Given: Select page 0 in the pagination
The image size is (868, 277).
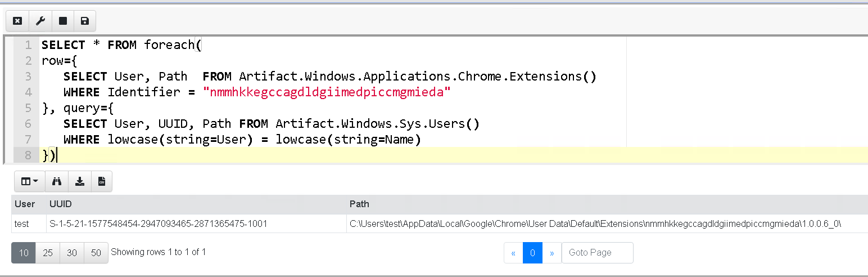Looking at the screenshot, I should (532, 253).
